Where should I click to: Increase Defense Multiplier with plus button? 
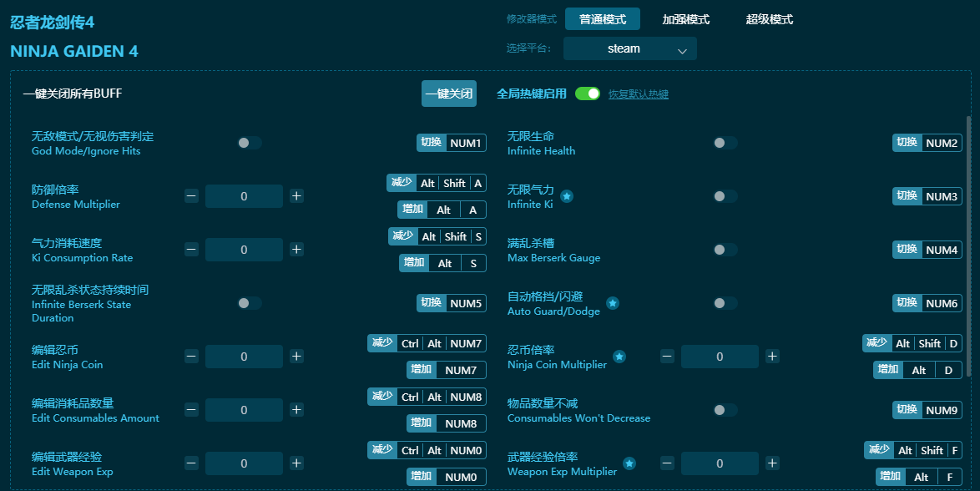click(296, 196)
